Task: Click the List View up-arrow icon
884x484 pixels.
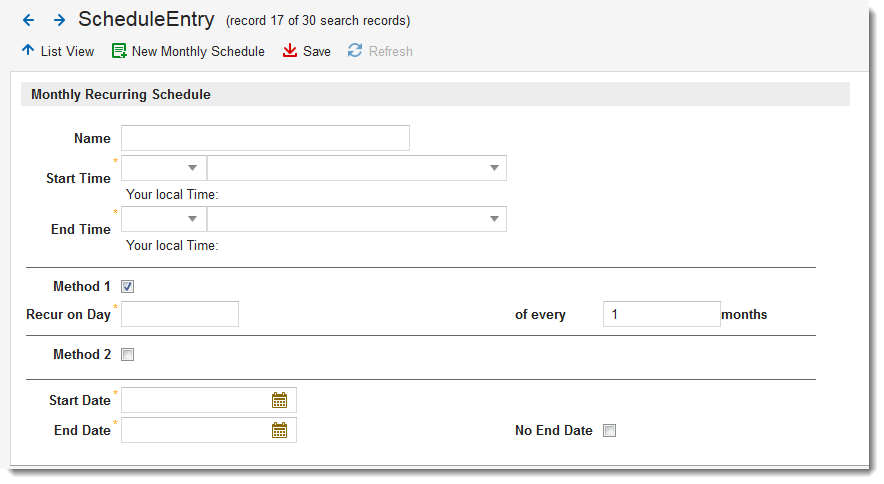Action: tap(28, 50)
